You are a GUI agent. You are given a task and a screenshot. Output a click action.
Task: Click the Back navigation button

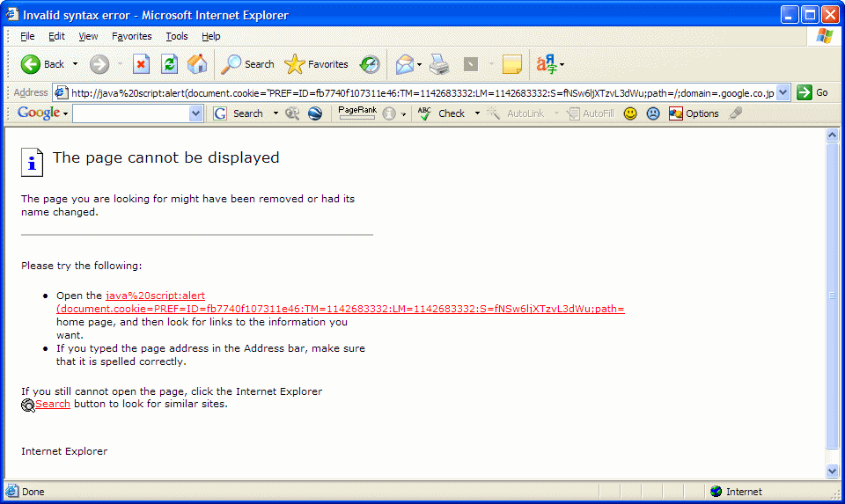pyautogui.click(x=42, y=64)
